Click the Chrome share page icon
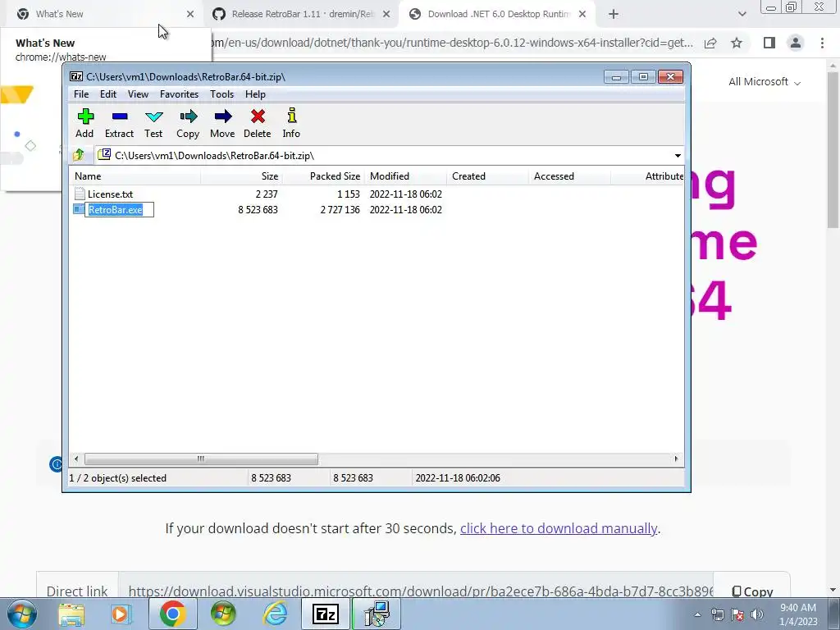This screenshot has height=630, width=840. (710, 43)
